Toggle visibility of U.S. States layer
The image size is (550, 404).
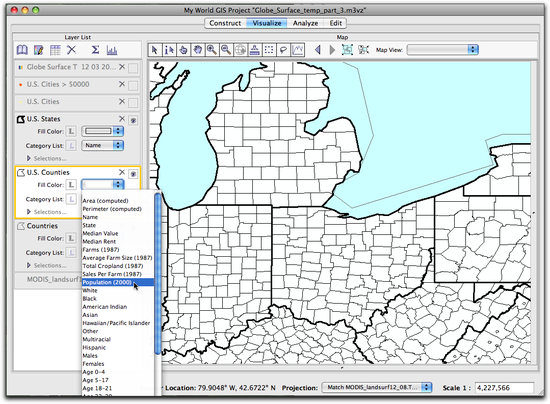pyautogui.click(x=133, y=120)
